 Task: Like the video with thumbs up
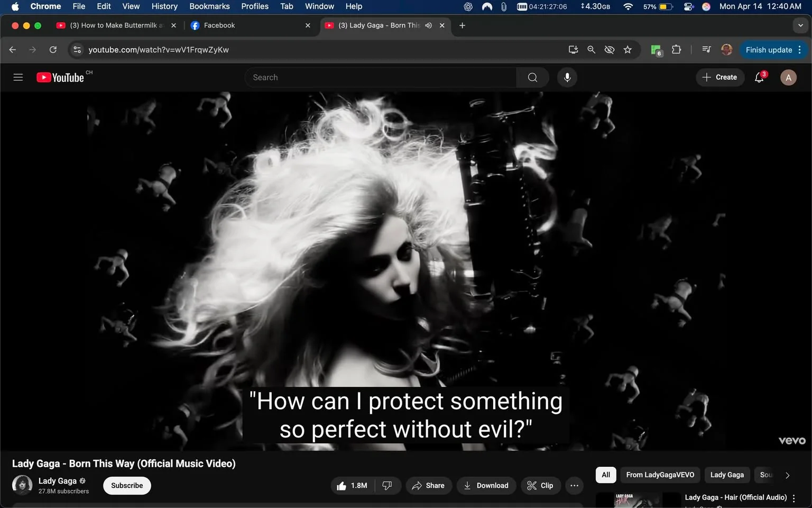352,486
